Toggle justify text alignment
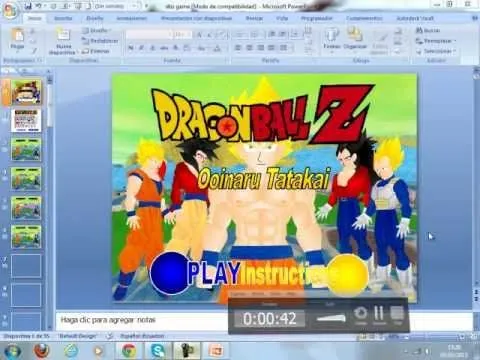Image resolution: width=480 pixels, height=360 pixels. 272,48
